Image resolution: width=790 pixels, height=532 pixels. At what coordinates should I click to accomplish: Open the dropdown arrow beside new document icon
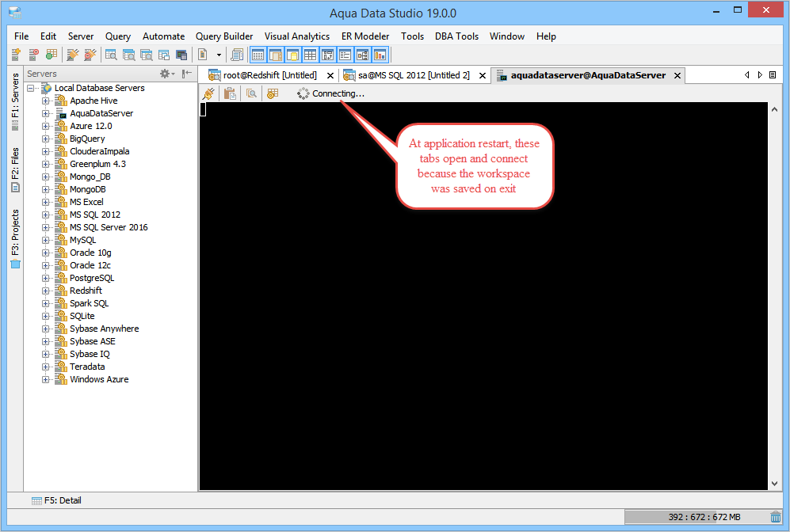tap(219, 55)
